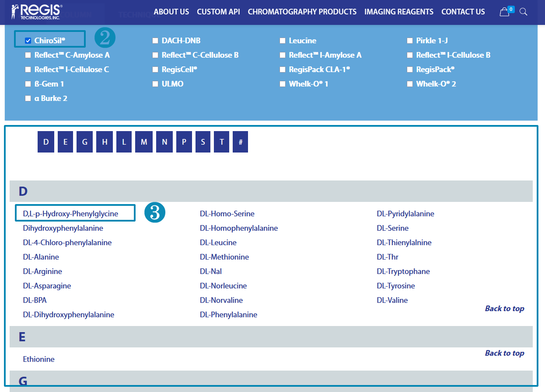Enable the RegisPack checkbox
Viewport: 545px width, 392px height.
(410, 69)
